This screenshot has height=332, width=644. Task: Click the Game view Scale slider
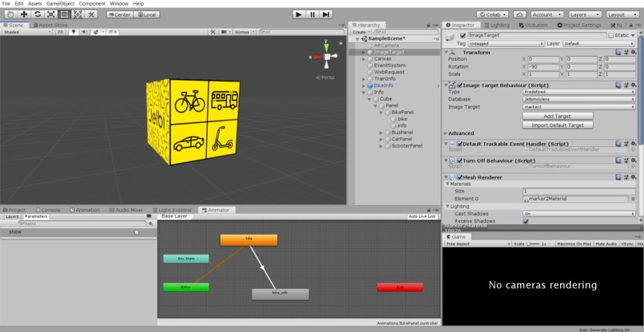532,243
